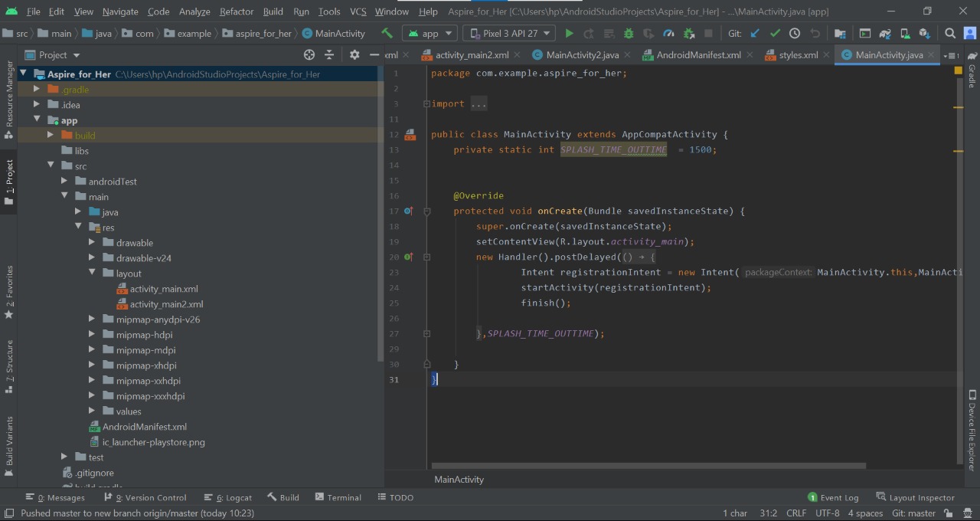
Task: Expand the drawable folder in tree
Action: click(92, 243)
